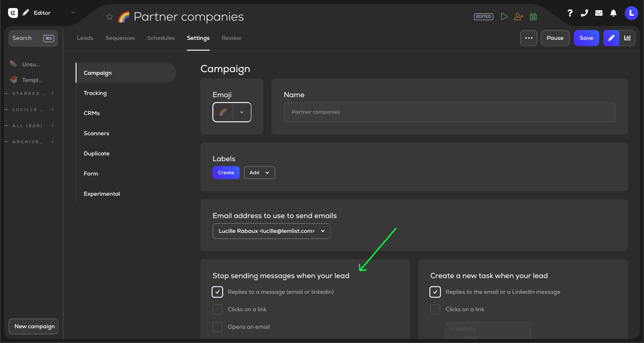Click the Save button
This screenshot has width=644, height=343.
pyautogui.click(x=586, y=38)
